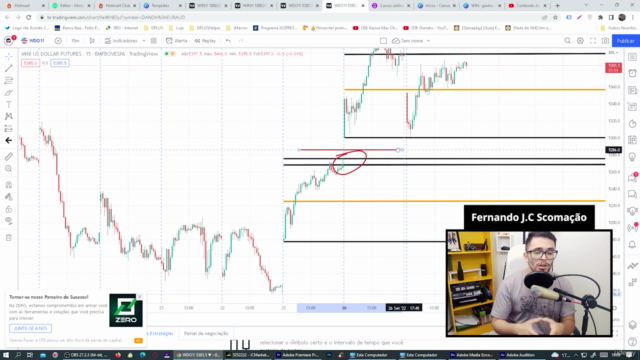
Task: Open the candle chart style selector
Action: point(92,41)
